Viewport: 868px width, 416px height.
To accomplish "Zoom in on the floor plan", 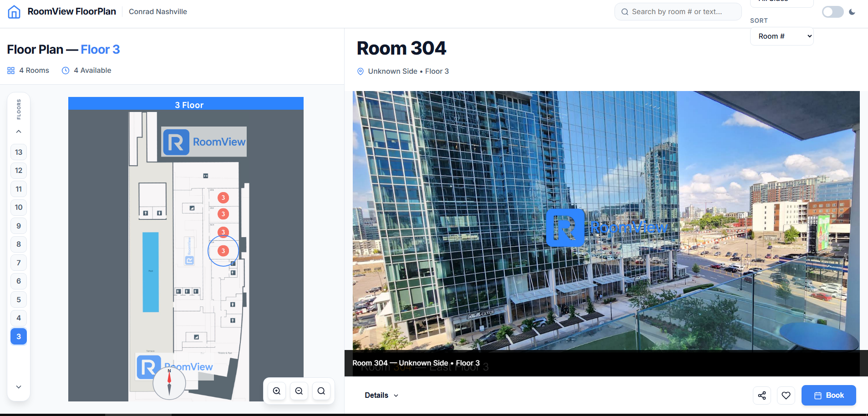I will coord(277,391).
